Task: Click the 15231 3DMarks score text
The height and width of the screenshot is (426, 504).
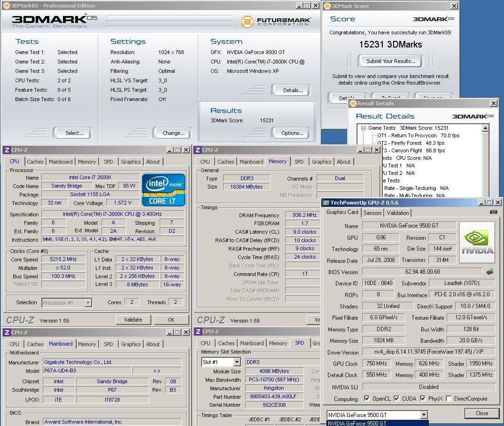Action: point(390,44)
